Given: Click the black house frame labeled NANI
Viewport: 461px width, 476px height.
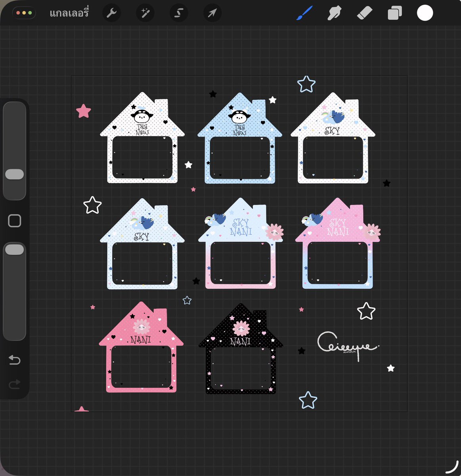Looking at the screenshot, I should 241,349.
